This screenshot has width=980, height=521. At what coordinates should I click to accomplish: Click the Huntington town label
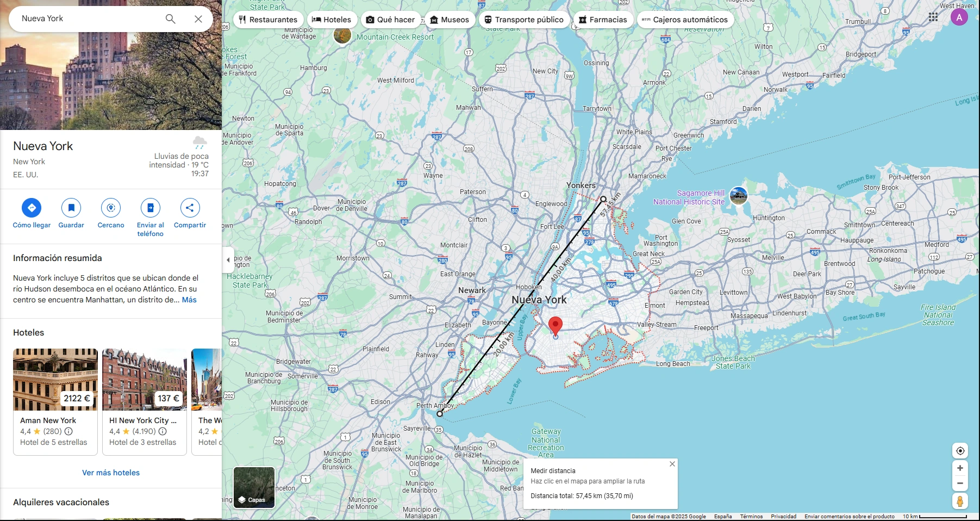pos(769,218)
